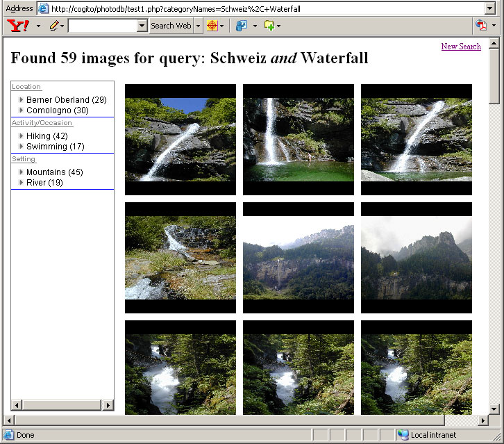The height and width of the screenshot is (444, 504).
Task: Click page vertical scrollbar down arrow
Action: click(x=494, y=409)
